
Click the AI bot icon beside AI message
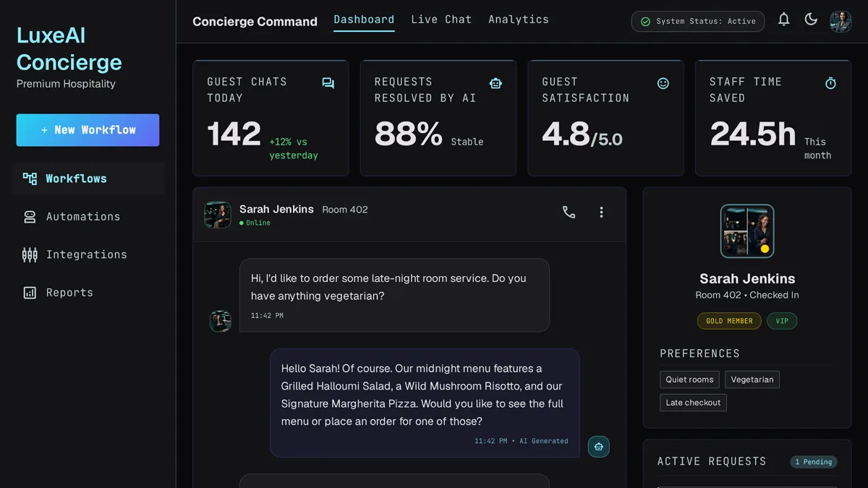(598, 447)
